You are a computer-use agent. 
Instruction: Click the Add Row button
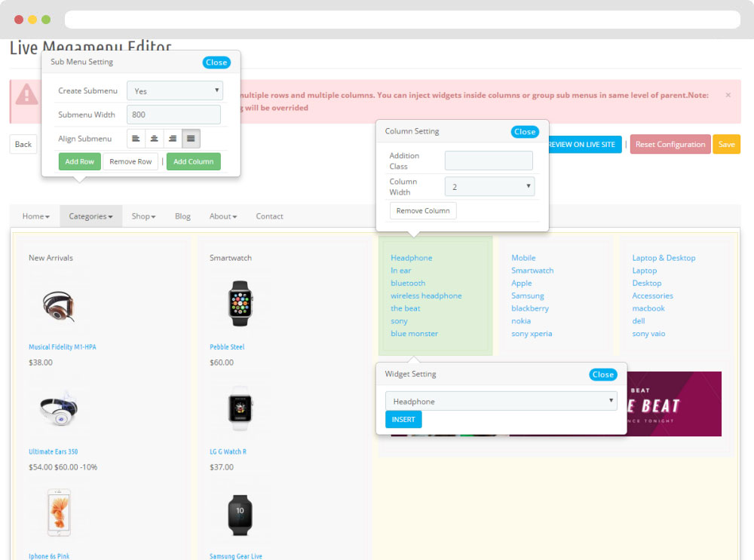pos(80,161)
